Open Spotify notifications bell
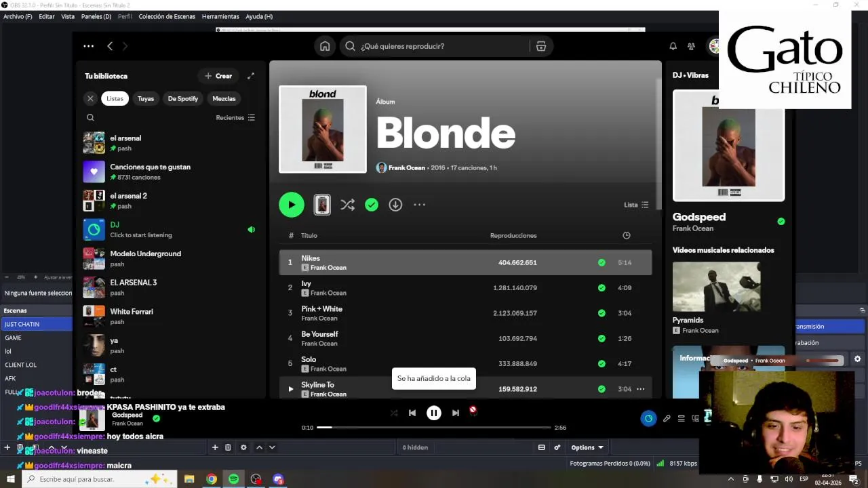 tap(673, 46)
